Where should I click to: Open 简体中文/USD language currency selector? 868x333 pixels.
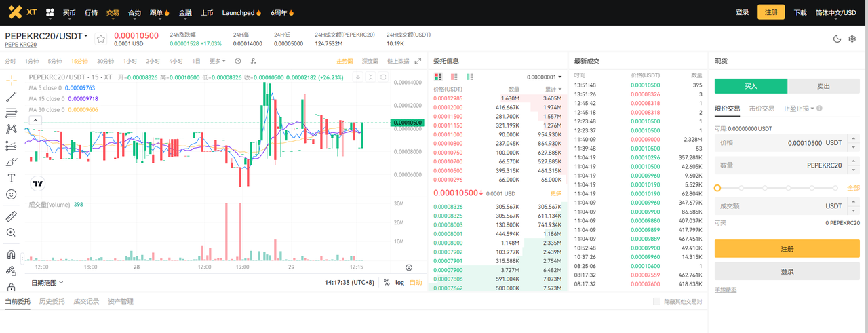pyautogui.click(x=835, y=12)
